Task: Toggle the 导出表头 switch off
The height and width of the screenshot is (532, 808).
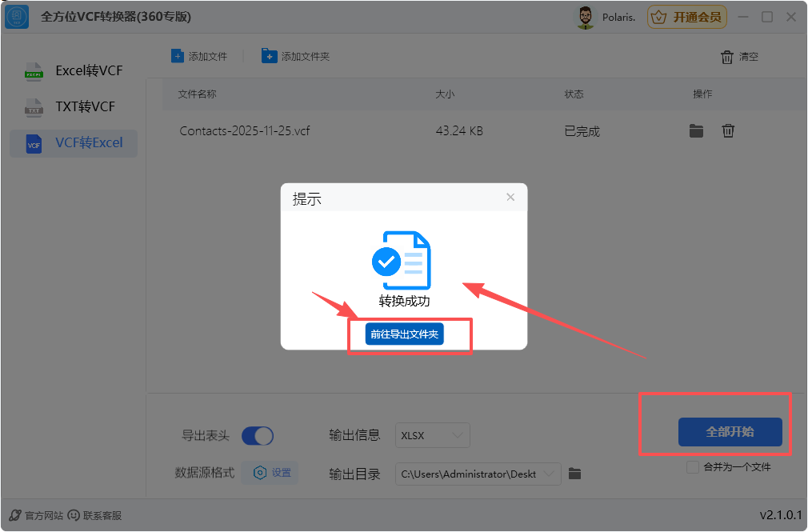Action: pyautogui.click(x=257, y=435)
